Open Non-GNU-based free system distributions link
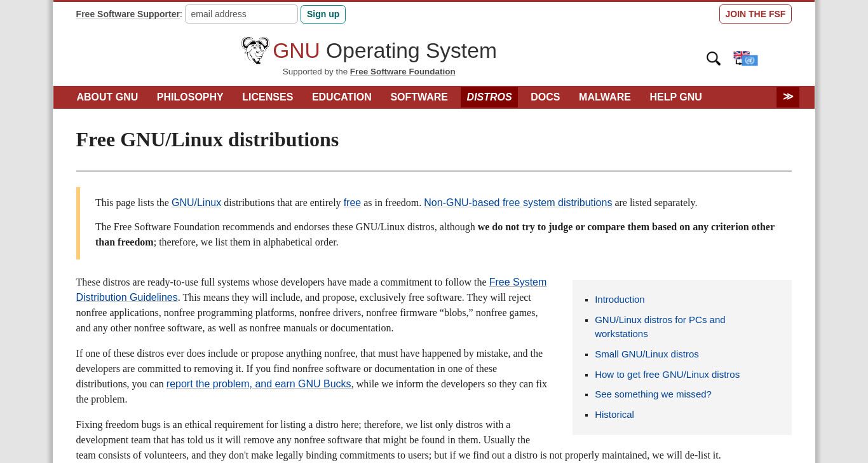The image size is (868, 463). click(x=518, y=202)
